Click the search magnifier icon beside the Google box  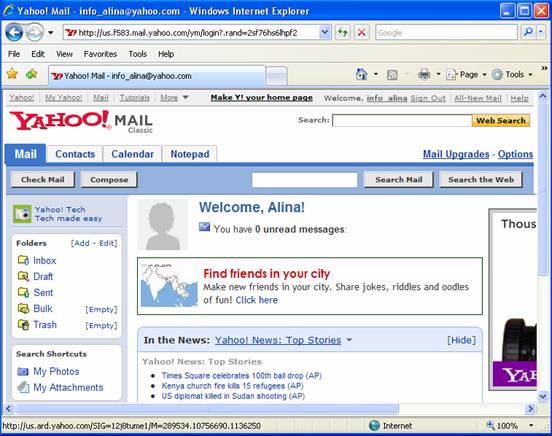(528, 32)
